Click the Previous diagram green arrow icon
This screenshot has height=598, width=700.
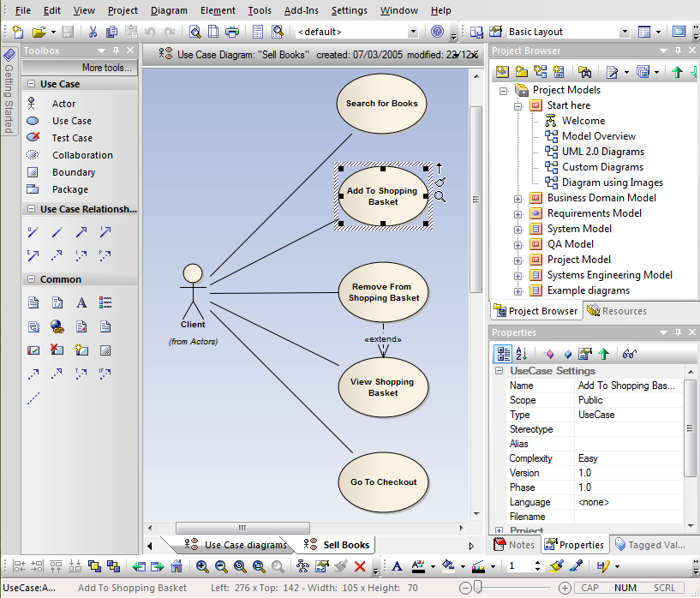[x=139, y=566]
